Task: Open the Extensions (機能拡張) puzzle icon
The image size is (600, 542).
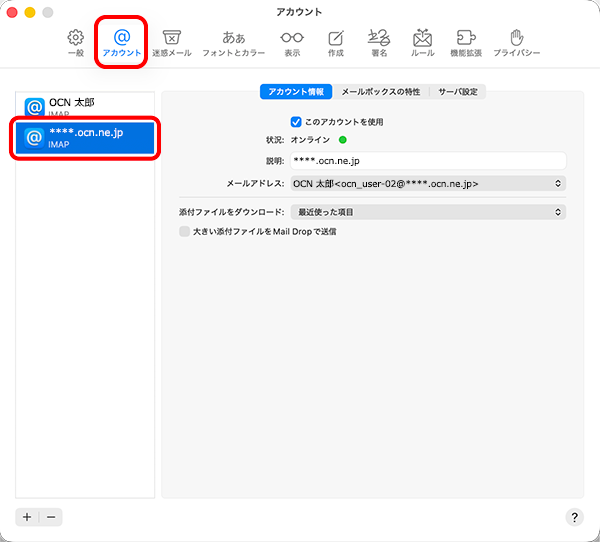Action: tap(465, 41)
